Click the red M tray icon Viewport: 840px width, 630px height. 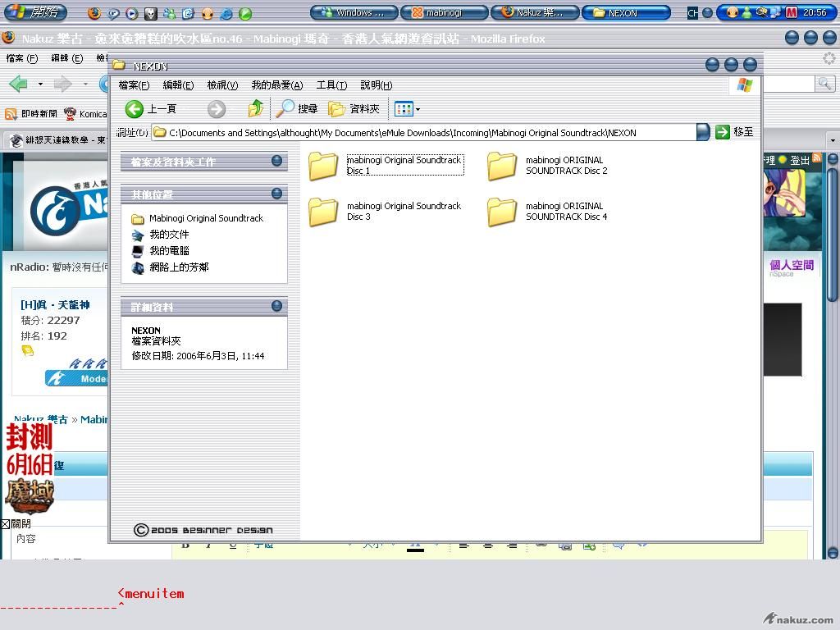tap(792, 12)
